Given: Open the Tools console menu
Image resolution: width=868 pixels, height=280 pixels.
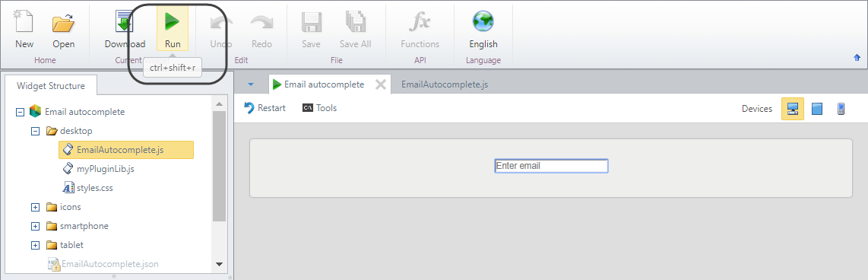Looking at the screenshot, I should click(x=319, y=108).
